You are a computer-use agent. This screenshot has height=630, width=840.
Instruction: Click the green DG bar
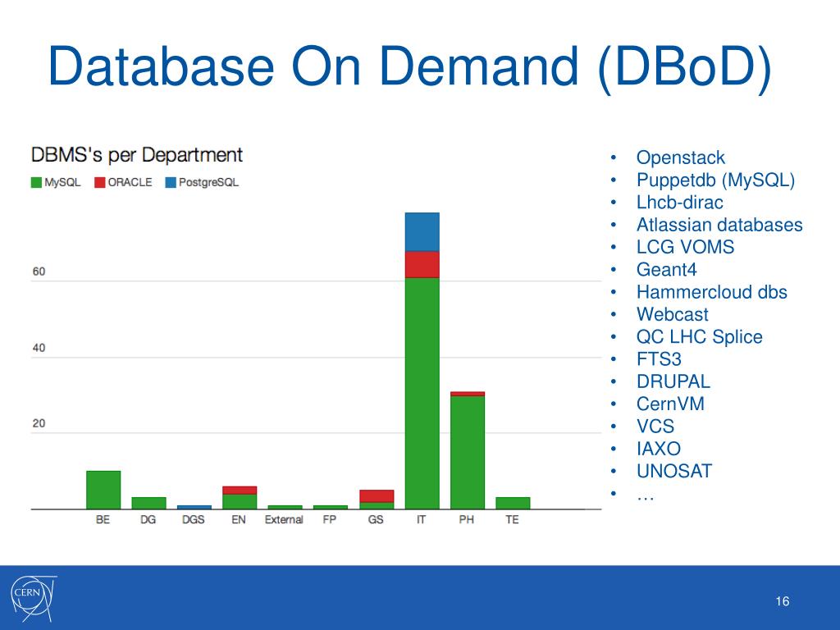tap(149, 503)
